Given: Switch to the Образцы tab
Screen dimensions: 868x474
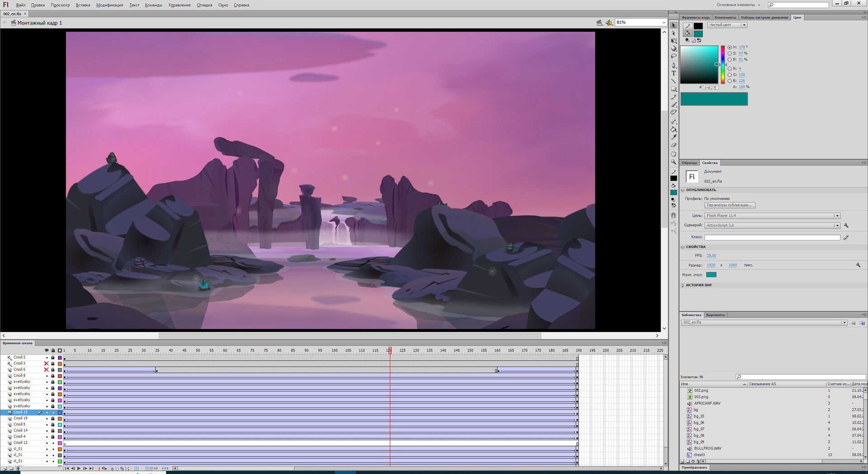Looking at the screenshot, I should click(x=689, y=163).
